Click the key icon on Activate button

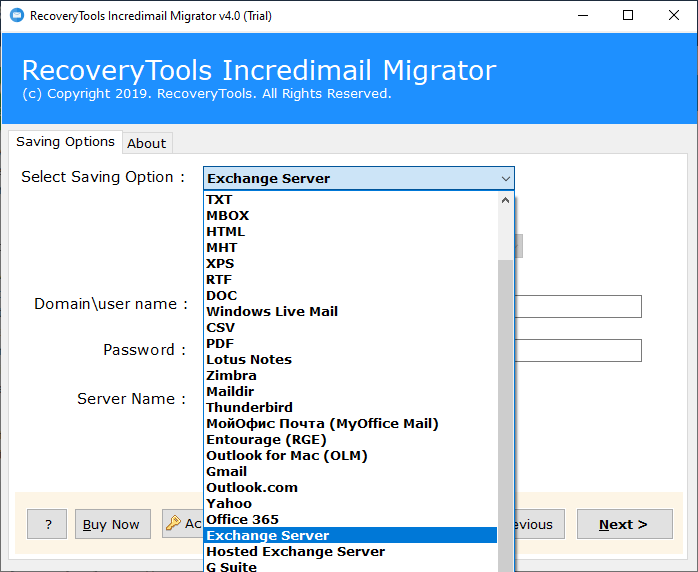pos(173,523)
